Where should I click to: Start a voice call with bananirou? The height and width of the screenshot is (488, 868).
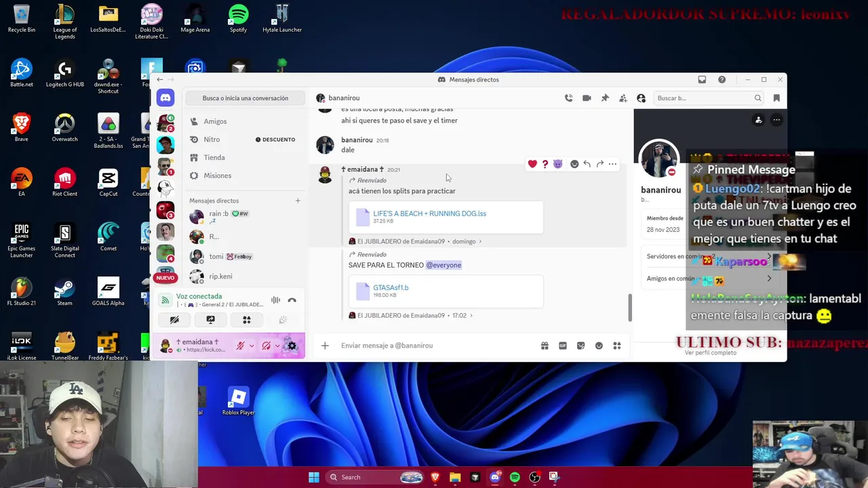[568, 98]
